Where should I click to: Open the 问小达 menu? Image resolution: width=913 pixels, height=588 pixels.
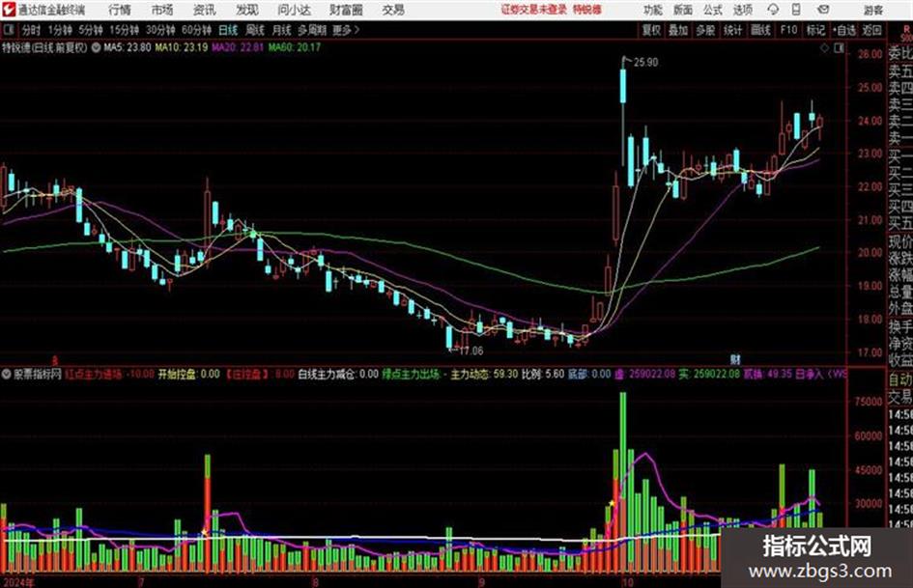[294, 10]
